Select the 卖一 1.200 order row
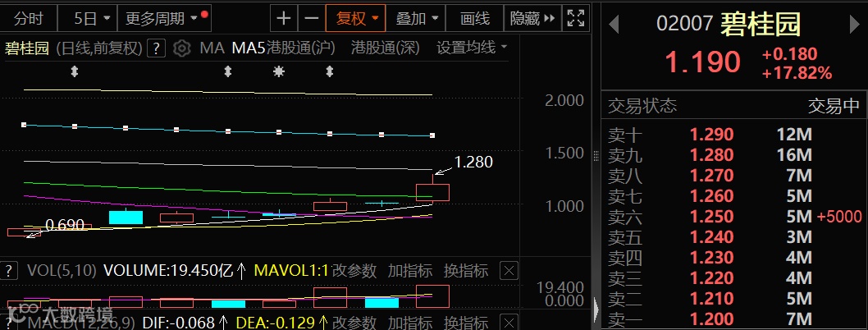Screen dimensions: 868x330 coord(734,319)
